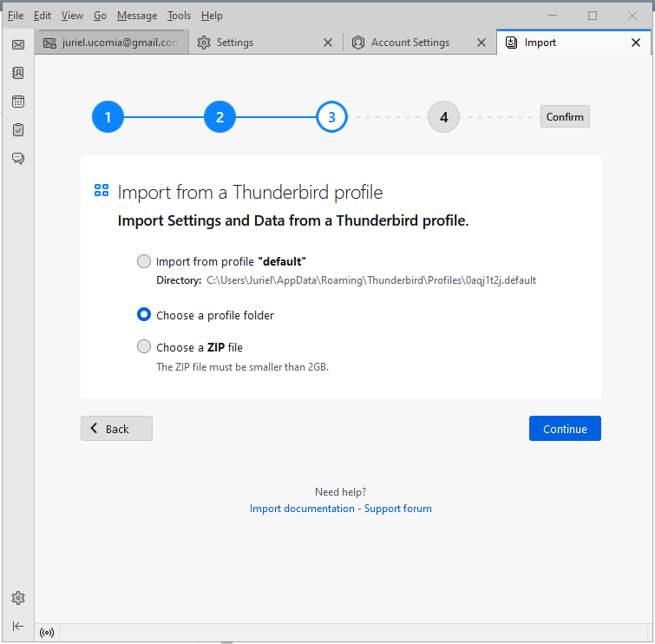Viewport: 655px width, 644px height.
Task: Open the Calendar sidebar icon
Action: (18, 102)
